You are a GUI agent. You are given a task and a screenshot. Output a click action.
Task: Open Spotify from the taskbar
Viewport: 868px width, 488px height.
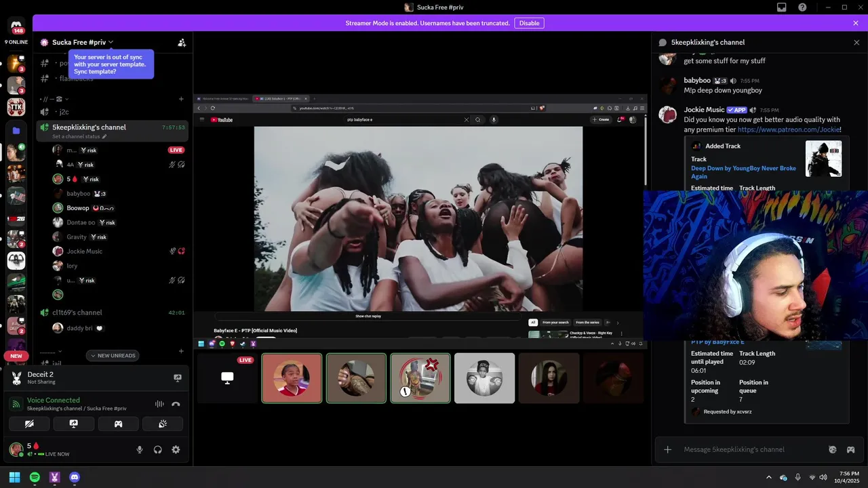(35, 477)
